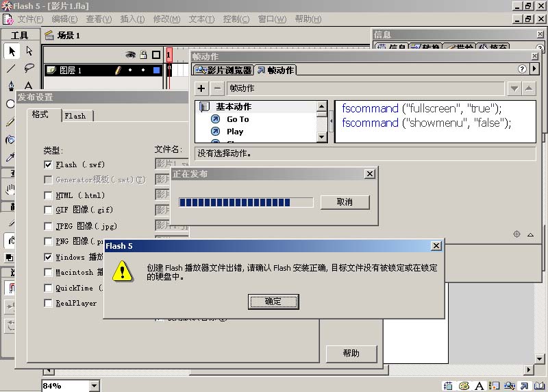Open the Actions arrow launcher icon
The image size is (548, 392).
pos(524,386)
